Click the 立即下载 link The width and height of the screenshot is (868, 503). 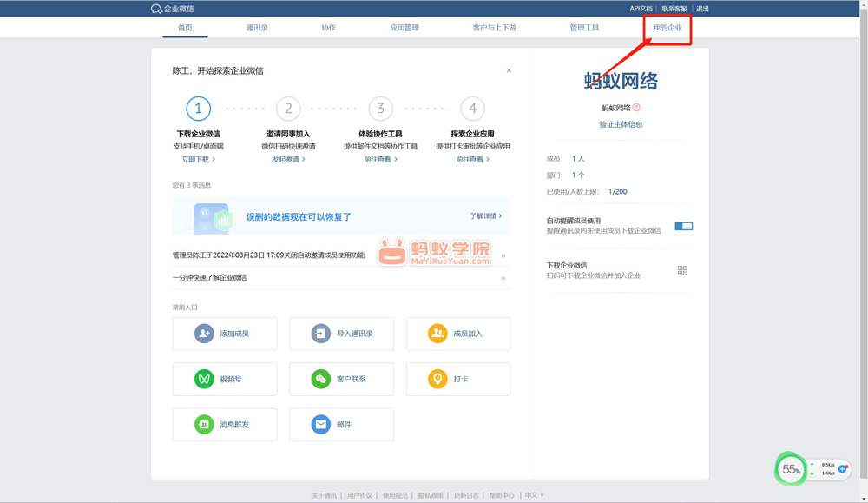pos(198,160)
